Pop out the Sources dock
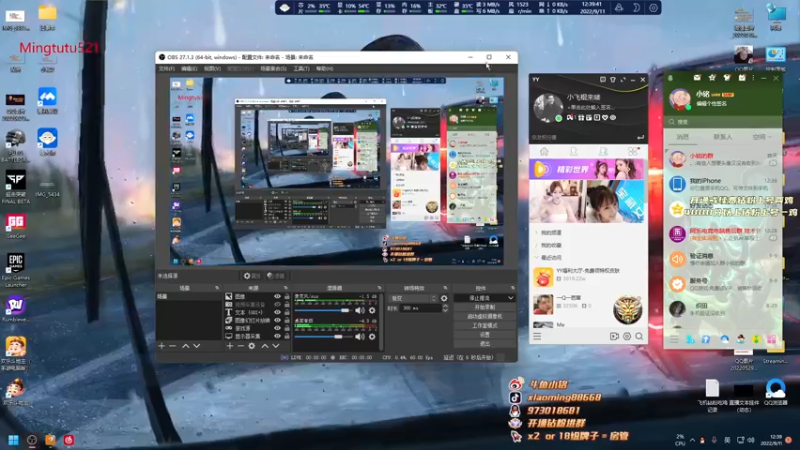Screen dimensions: 800x450 (285, 288)
